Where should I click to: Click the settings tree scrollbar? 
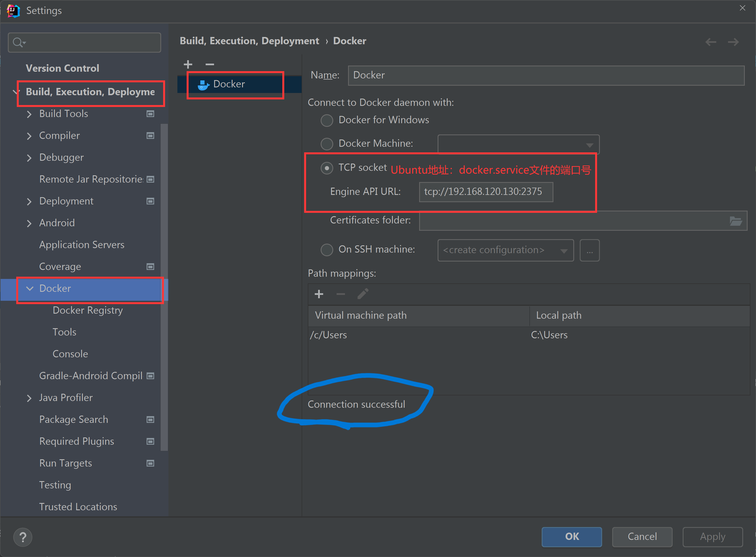(x=164, y=287)
